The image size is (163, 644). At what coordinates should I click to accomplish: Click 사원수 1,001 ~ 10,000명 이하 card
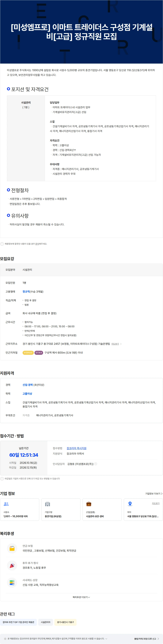(x=20, y=510)
